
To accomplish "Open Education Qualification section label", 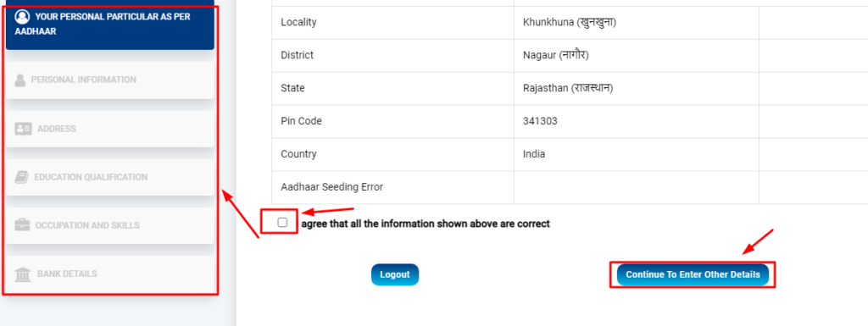I will 91,177.
